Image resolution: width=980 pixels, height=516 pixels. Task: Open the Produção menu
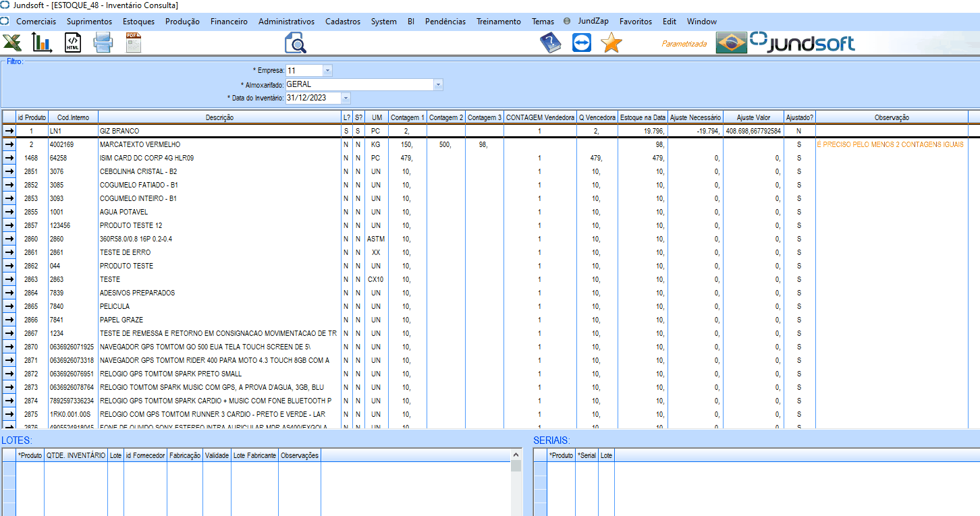[182, 21]
